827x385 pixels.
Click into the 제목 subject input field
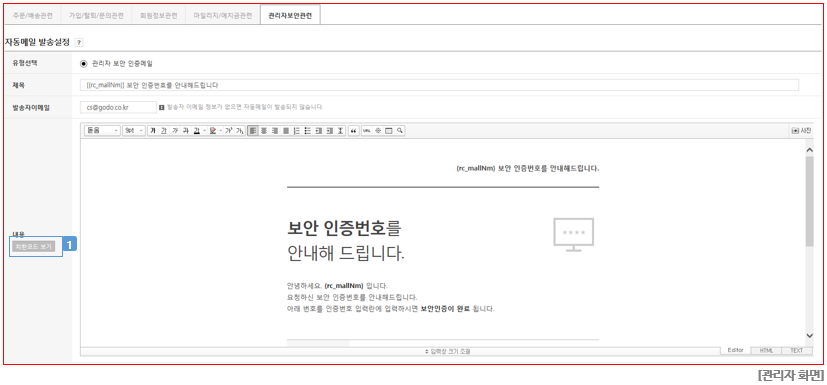click(x=439, y=85)
